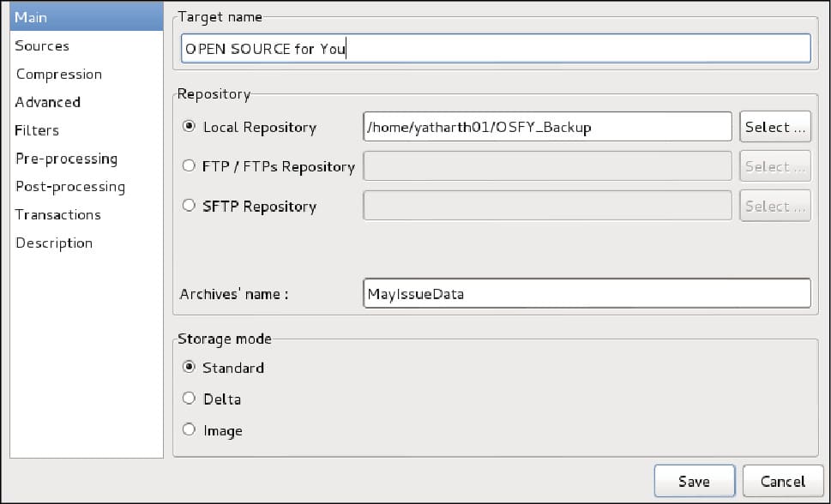Click into the Target name field
The height and width of the screenshot is (504, 831).
click(x=496, y=49)
